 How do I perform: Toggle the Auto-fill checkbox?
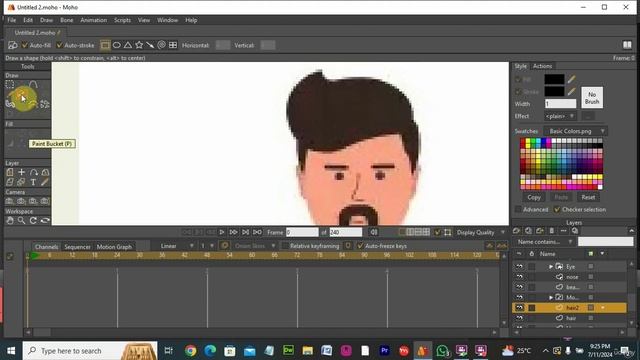point(24,45)
